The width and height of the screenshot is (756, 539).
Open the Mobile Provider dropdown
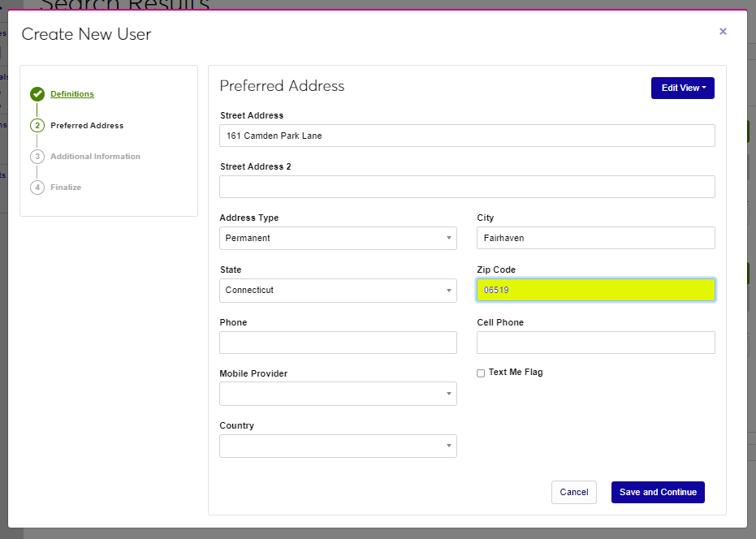click(338, 394)
